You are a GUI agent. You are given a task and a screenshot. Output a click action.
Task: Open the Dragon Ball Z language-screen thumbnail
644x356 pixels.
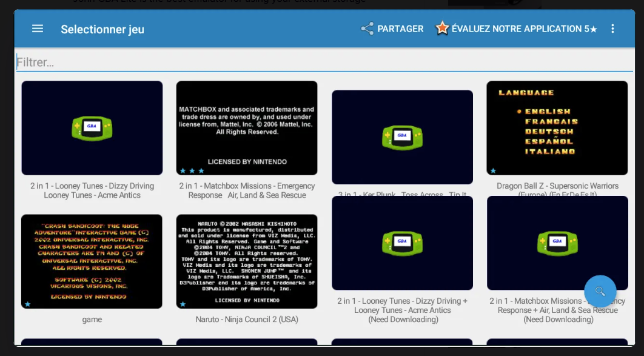(557, 128)
